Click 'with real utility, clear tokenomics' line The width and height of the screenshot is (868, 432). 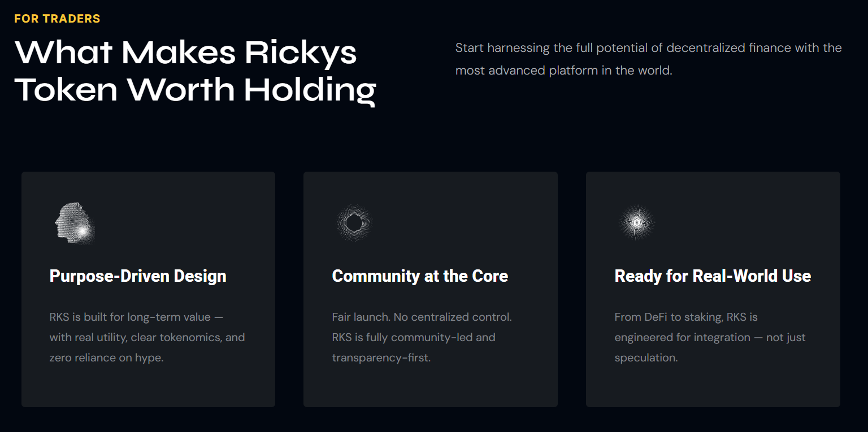[147, 338]
